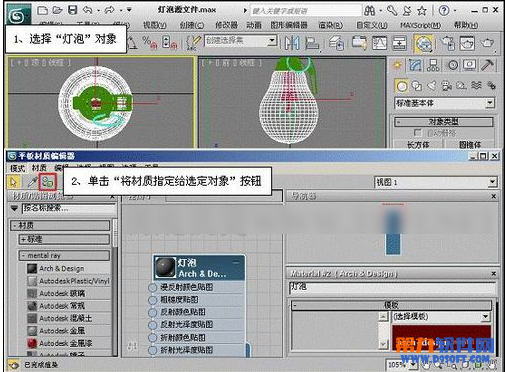Switch to the Modify command panel tab
The image size is (506, 372).
click(x=415, y=65)
